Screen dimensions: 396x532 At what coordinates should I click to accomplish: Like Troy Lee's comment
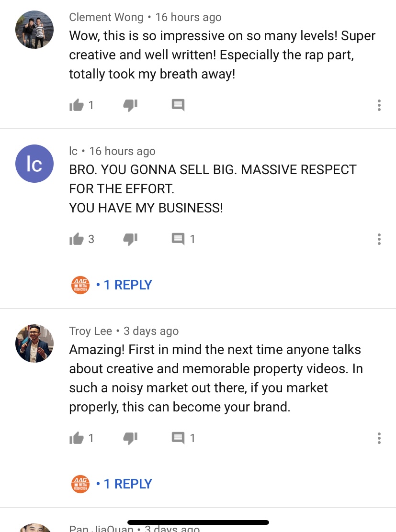[77, 438]
